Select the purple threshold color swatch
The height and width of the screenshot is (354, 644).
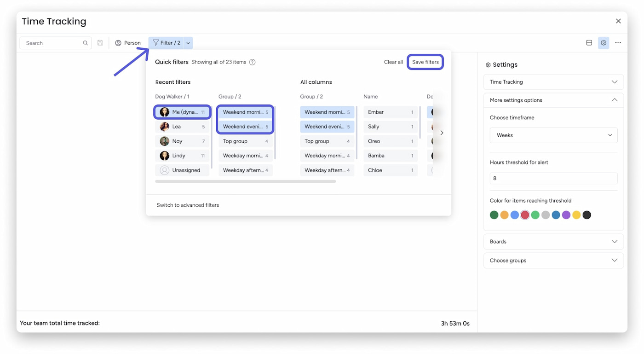coord(566,215)
